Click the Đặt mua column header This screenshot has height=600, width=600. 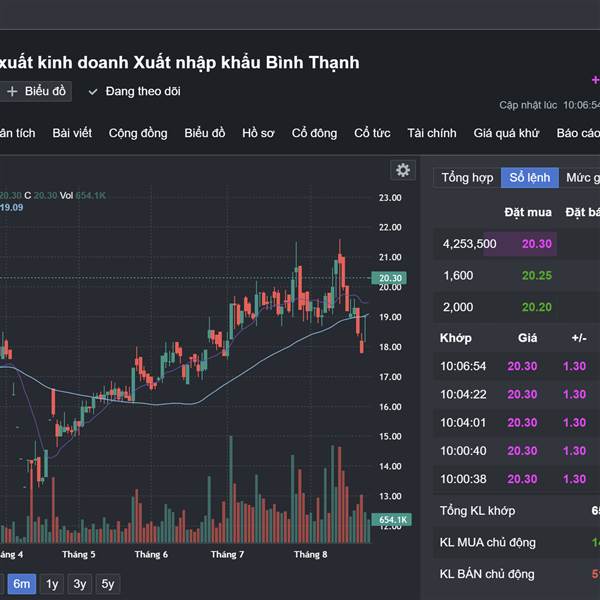[x=528, y=212]
